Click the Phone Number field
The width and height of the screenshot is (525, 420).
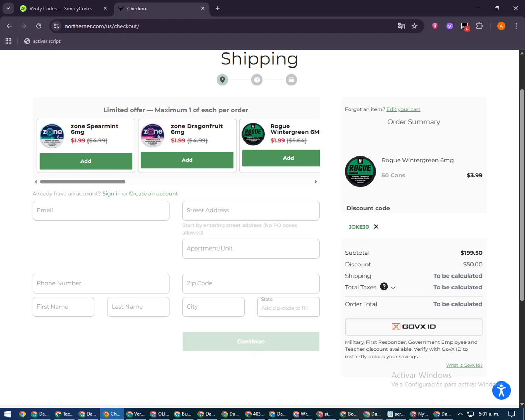point(101,283)
